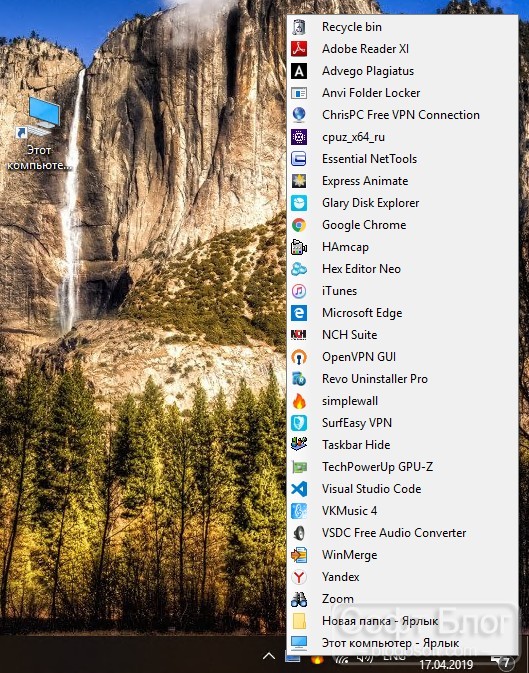Click the NCH Suite icon
The image size is (529, 673).
pyautogui.click(x=299, y=335)
